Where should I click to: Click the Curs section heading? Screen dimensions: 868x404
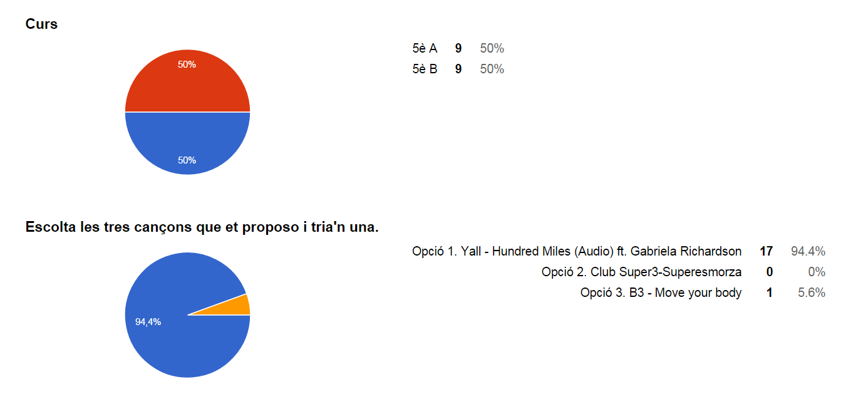(x=41, y=24)
